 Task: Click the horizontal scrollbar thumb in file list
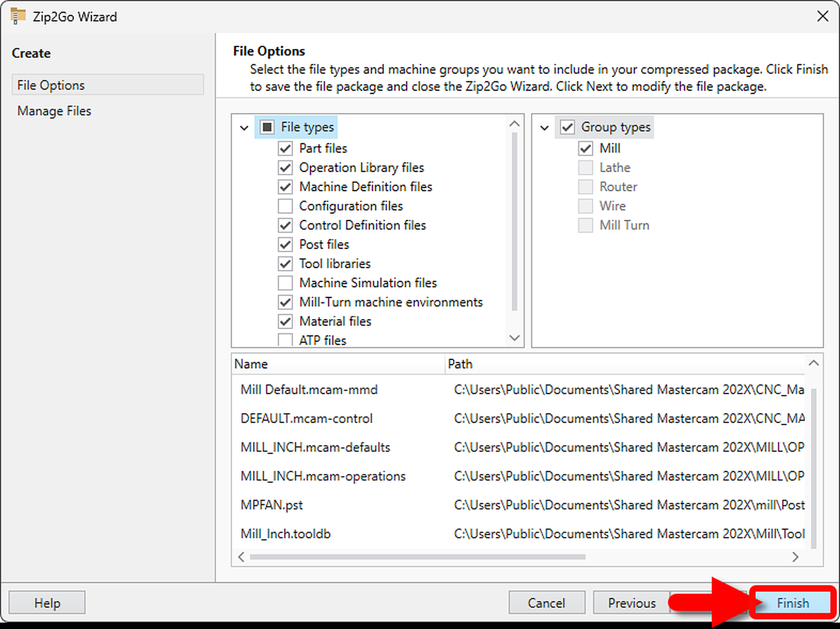coord(418,557)
